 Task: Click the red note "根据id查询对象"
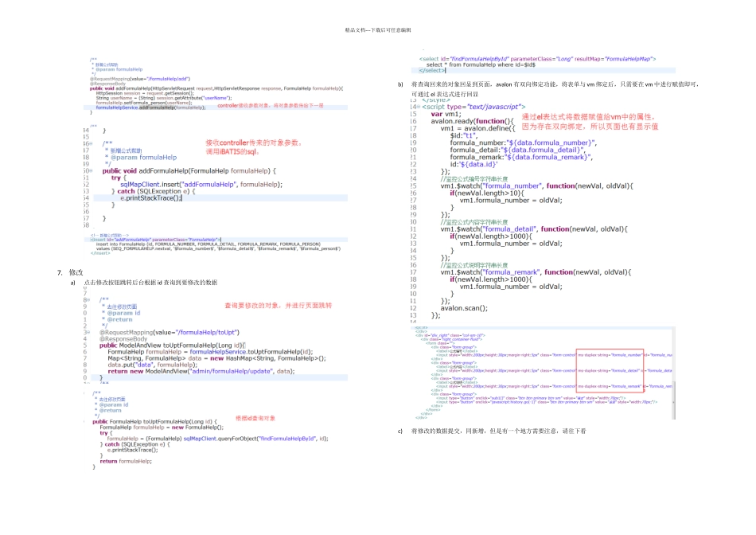click(x=255, y=418)
